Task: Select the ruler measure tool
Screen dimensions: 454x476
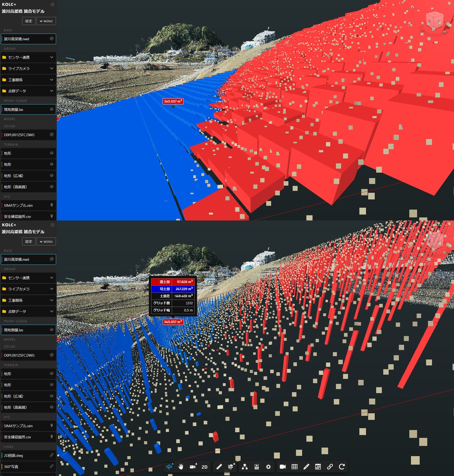Action: coord(219,466)
